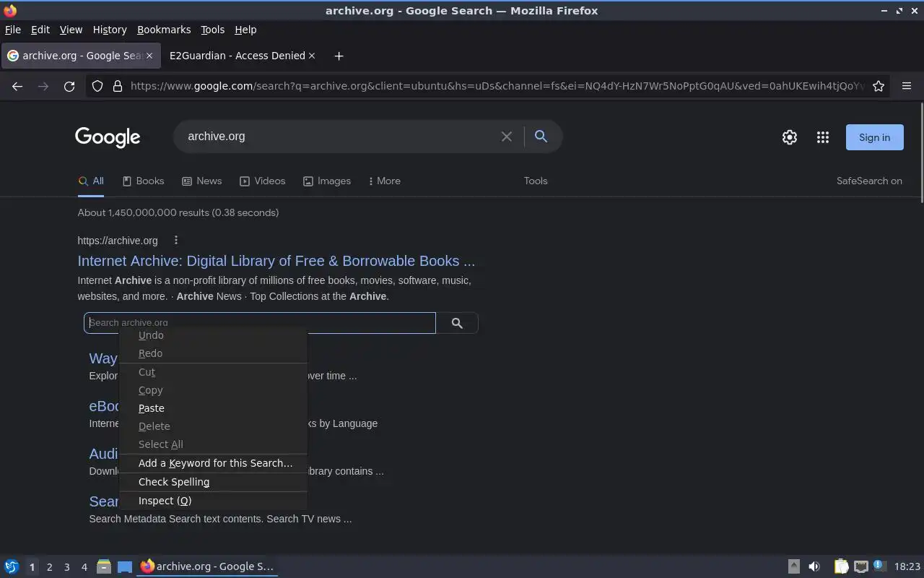Open the volume speaker icon in the tray
Viewport: 924px width, 578px height.
pos(814,566)
